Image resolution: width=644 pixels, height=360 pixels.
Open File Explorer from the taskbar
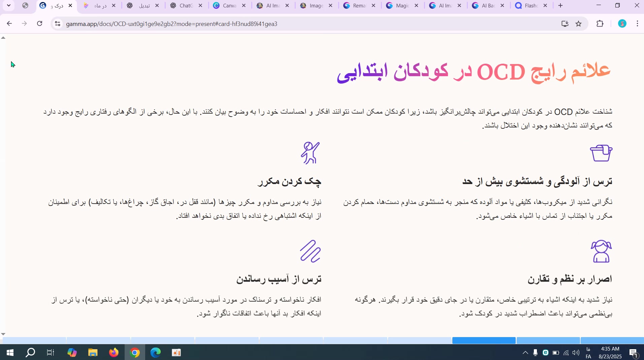point(93,353)
